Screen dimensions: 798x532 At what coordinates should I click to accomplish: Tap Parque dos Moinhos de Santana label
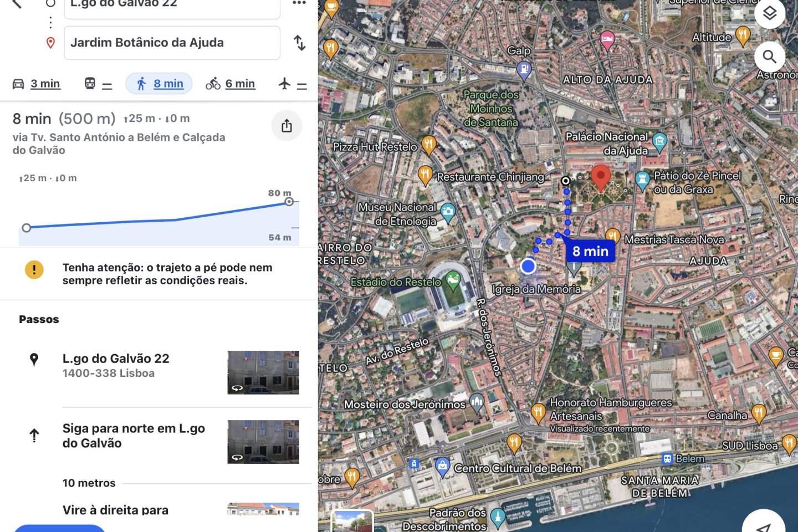point(491,109)
